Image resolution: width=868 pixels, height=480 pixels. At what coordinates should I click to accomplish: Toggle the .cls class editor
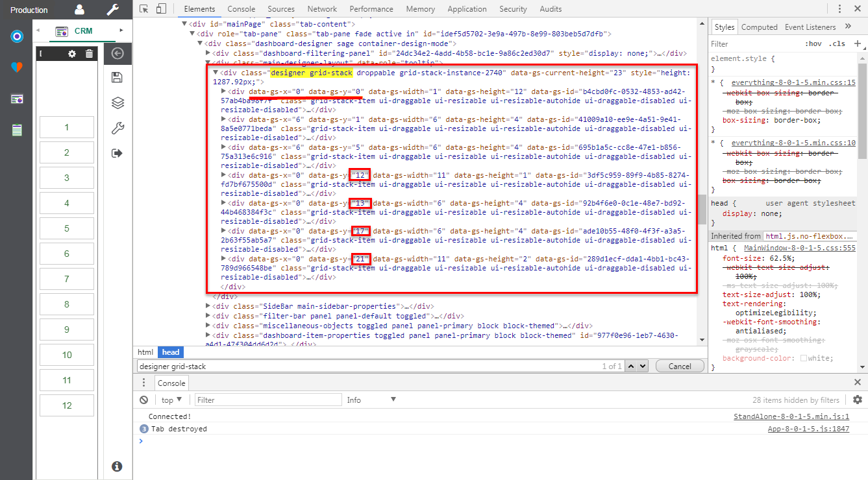838,44
